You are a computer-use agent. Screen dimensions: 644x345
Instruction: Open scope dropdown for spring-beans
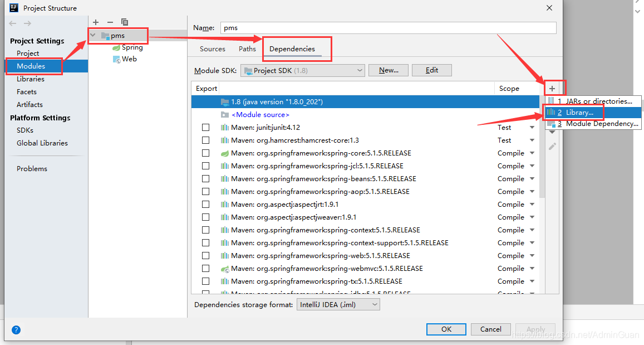[x=532, y=179]
